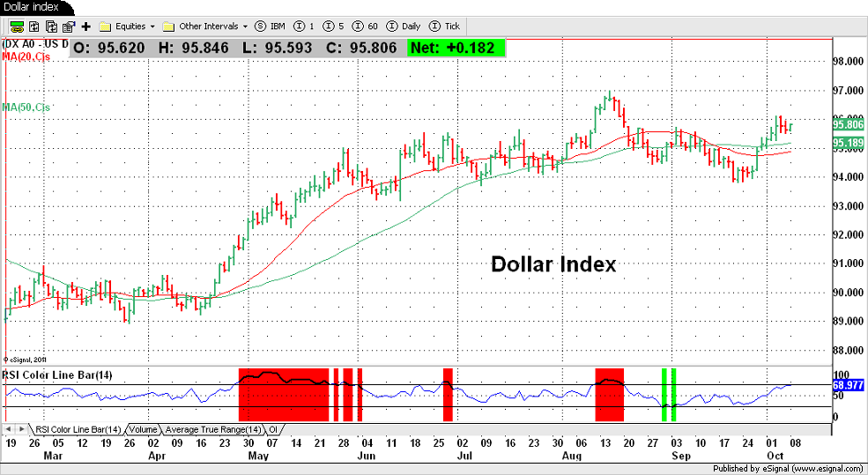Click the C: 95.806 close value
This screenshot has height=475, width=868.
[361, 48]
